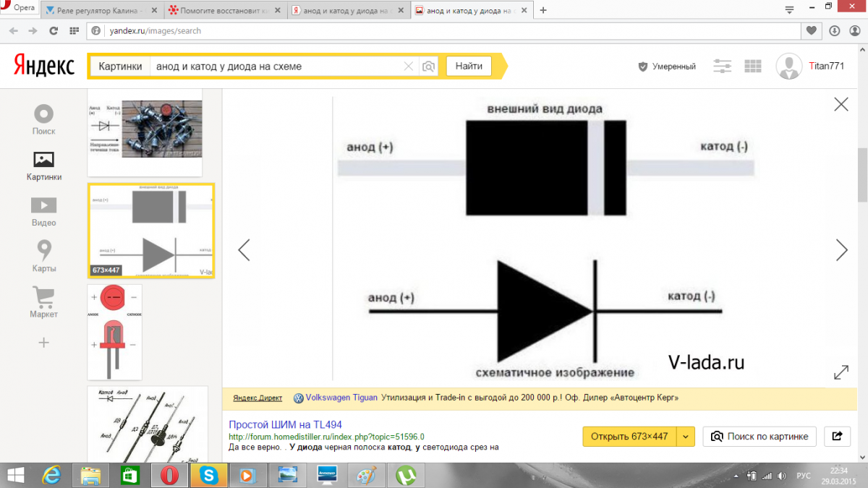
Task: Open File Explorer from the taskbar
Action: coord(91,476)
